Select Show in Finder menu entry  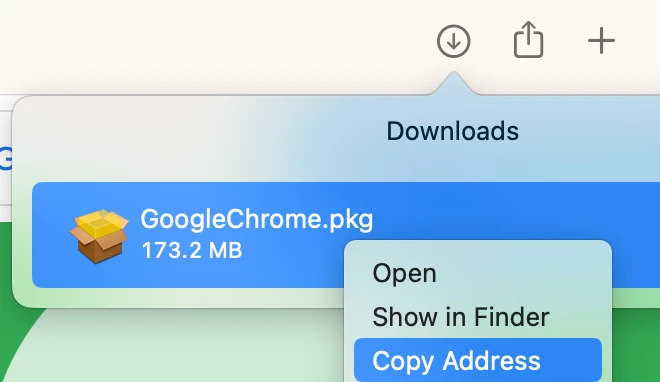tap(460, 317)
